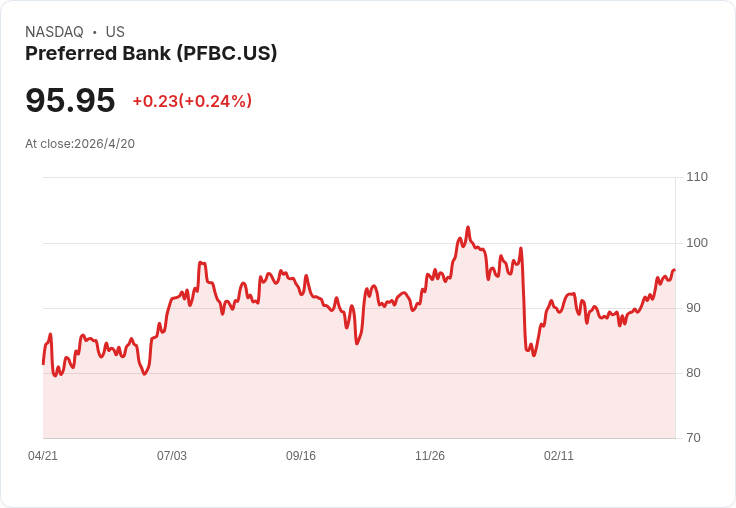736x508 pixels.
Task: Click the 11/26 x-axis date label
Action: tap(430, 456)
